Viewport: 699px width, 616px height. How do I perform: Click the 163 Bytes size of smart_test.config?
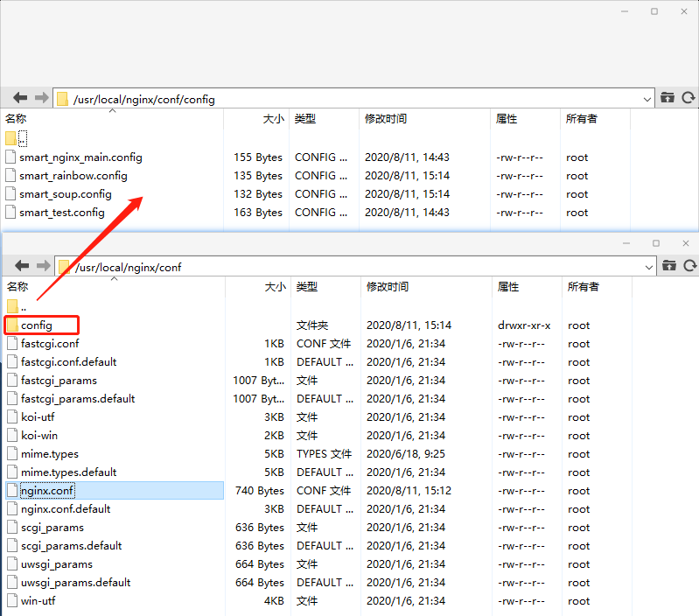tap(258, 213)
